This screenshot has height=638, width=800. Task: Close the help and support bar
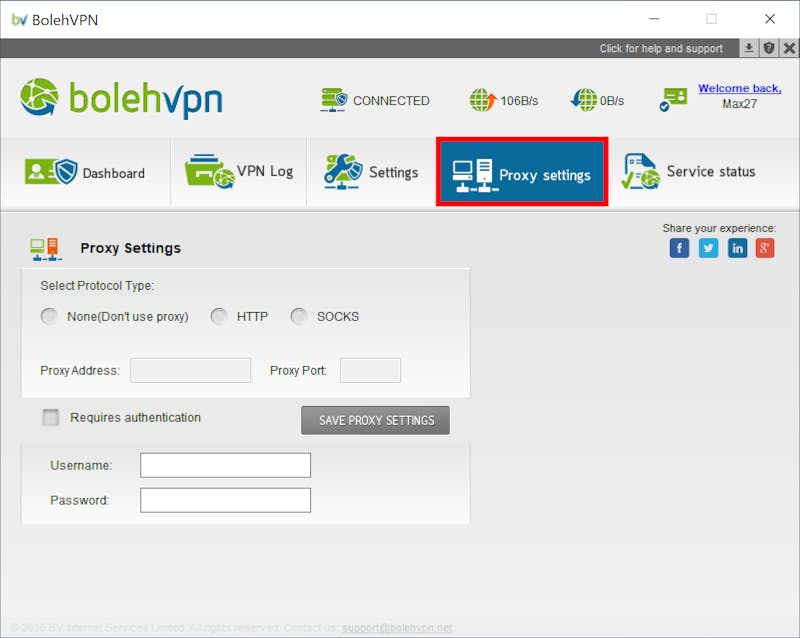coord(789,48)
